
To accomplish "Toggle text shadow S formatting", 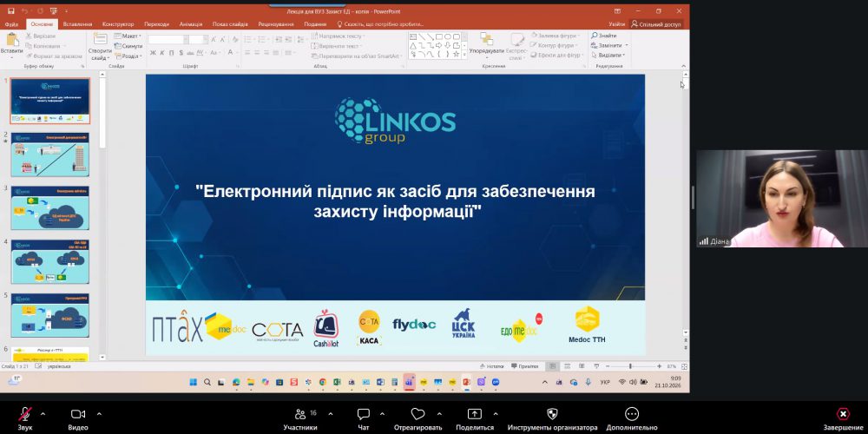I will [181, 53].
